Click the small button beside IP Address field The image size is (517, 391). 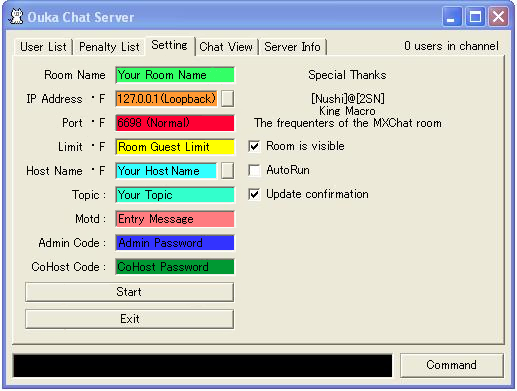[227, 99]
